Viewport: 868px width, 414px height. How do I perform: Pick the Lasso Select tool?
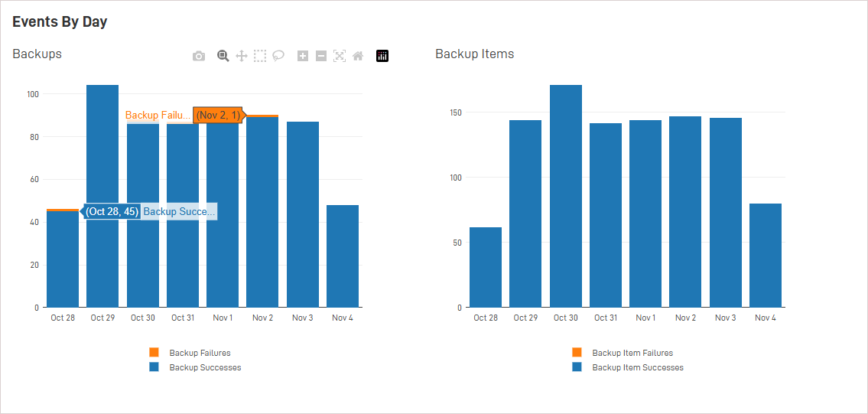278,56
